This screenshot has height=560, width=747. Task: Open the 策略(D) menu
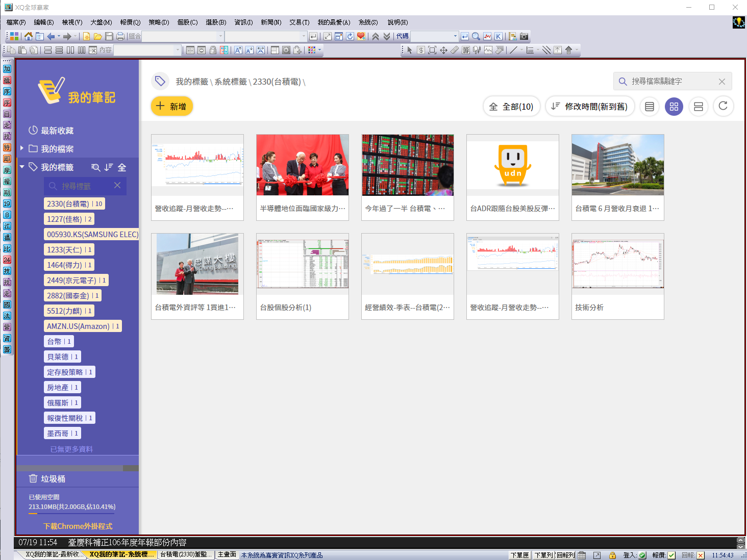pos(159,22)
